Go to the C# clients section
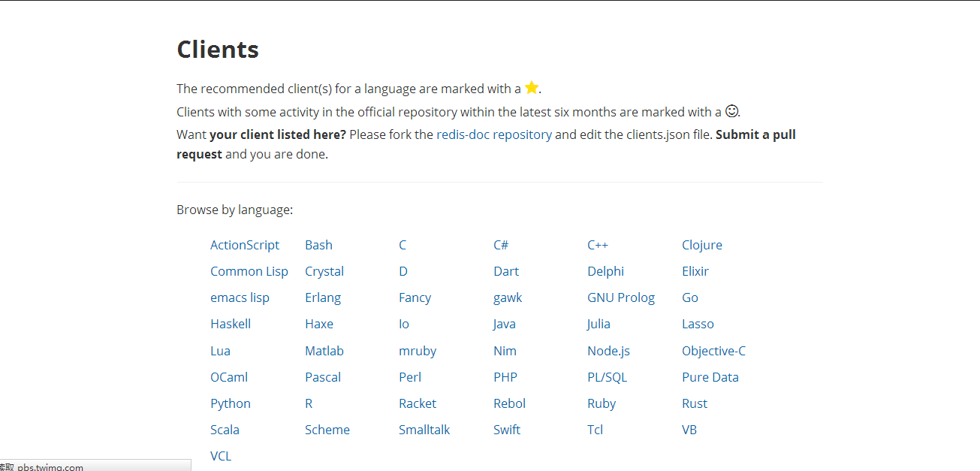This screenshot has width=980, height=471. 501,245
